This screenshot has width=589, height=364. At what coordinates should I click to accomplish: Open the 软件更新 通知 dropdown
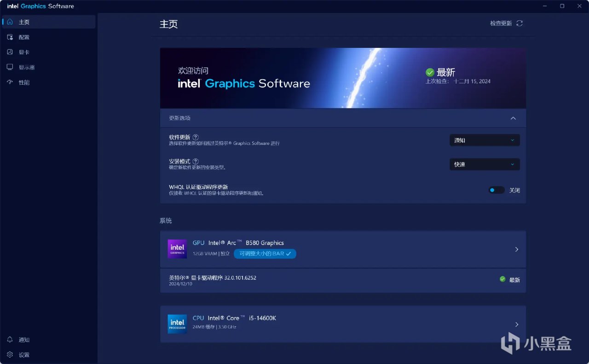[x=485, y=140]
